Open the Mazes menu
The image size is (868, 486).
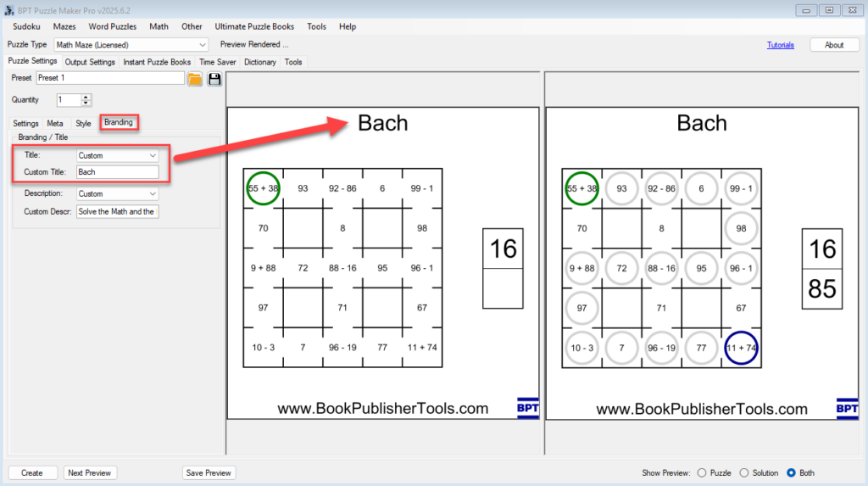pos(64,26)
